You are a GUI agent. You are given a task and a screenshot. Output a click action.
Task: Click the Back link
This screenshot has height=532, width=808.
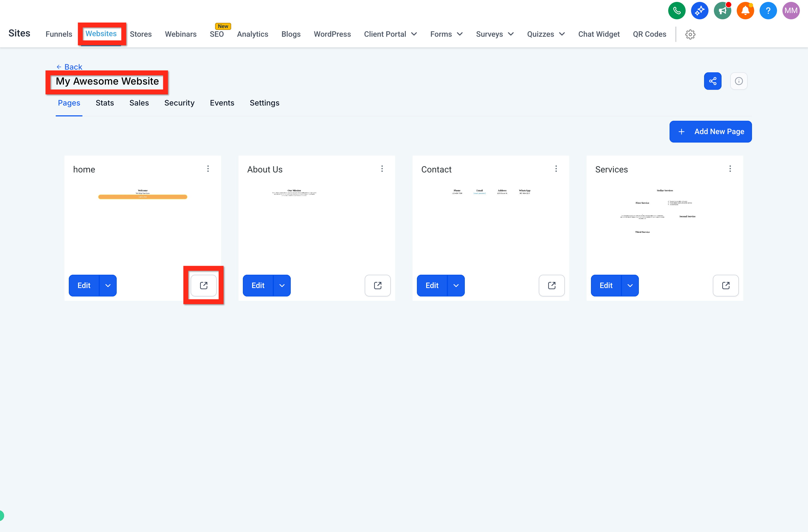click(69, 67)
